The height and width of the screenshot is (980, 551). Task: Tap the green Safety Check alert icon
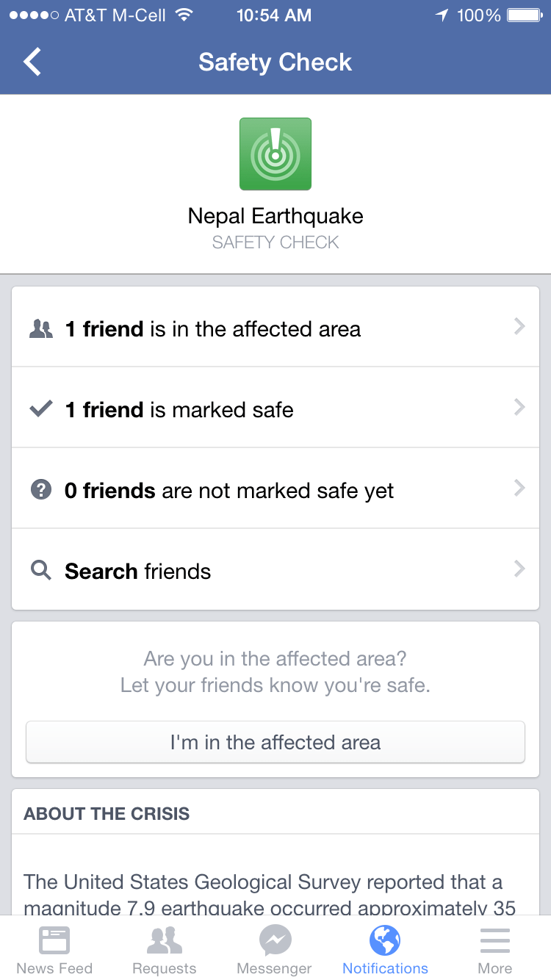275,154
